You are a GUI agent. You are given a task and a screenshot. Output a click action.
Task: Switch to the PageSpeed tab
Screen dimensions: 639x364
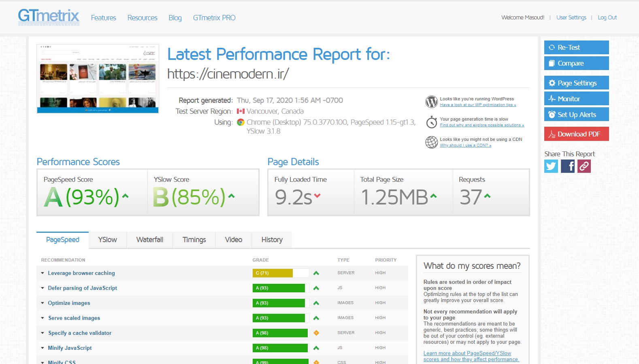[63, 240]
